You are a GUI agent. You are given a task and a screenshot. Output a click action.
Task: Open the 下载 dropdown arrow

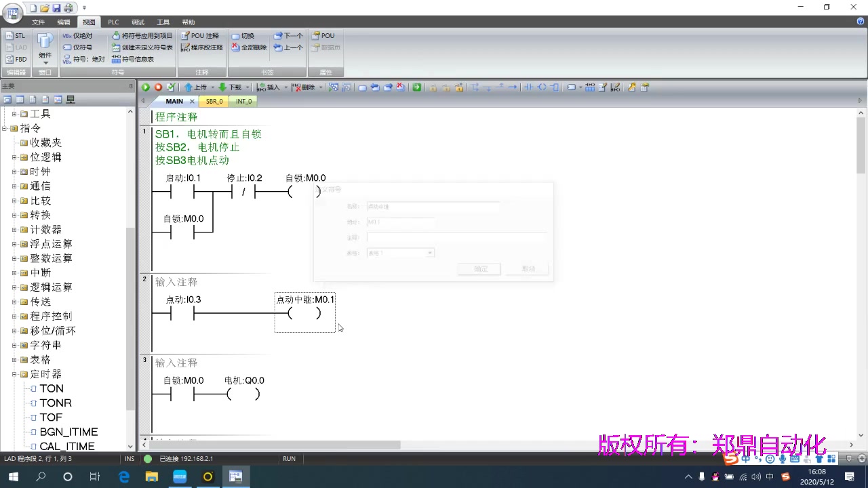tap(248, 87)
